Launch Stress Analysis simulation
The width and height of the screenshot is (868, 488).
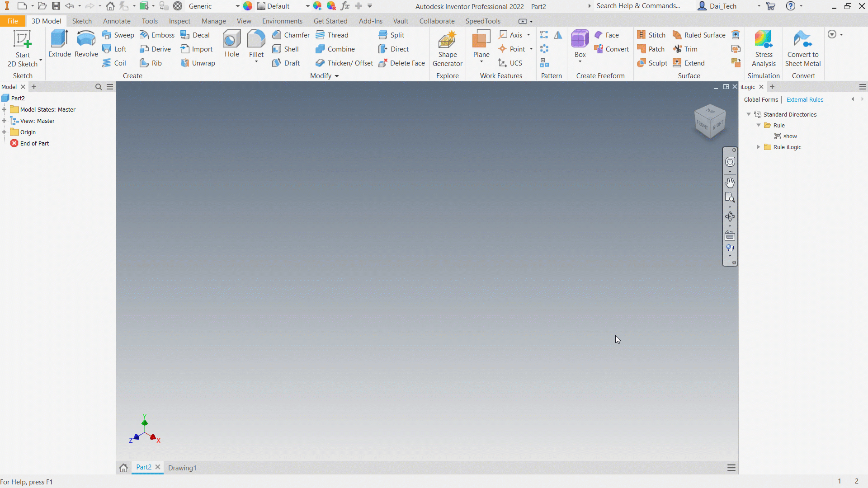click(x=764, y=49)
